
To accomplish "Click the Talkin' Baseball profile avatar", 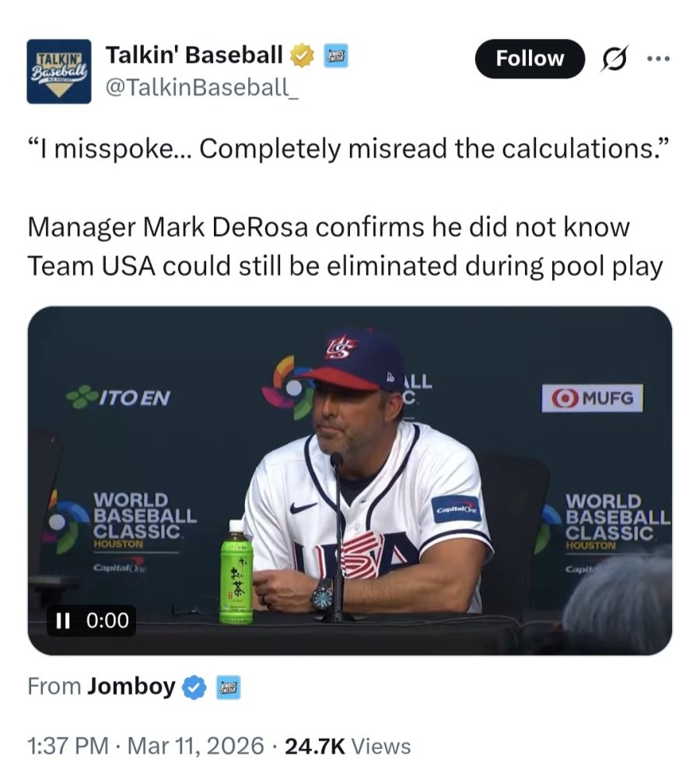I will click(x=59, y=72).
